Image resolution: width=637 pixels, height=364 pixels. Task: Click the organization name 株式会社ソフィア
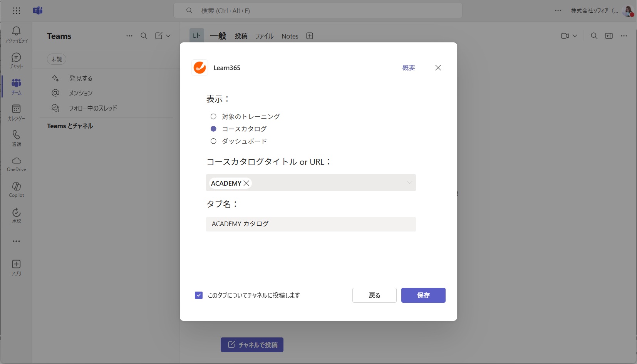point(594,11)
